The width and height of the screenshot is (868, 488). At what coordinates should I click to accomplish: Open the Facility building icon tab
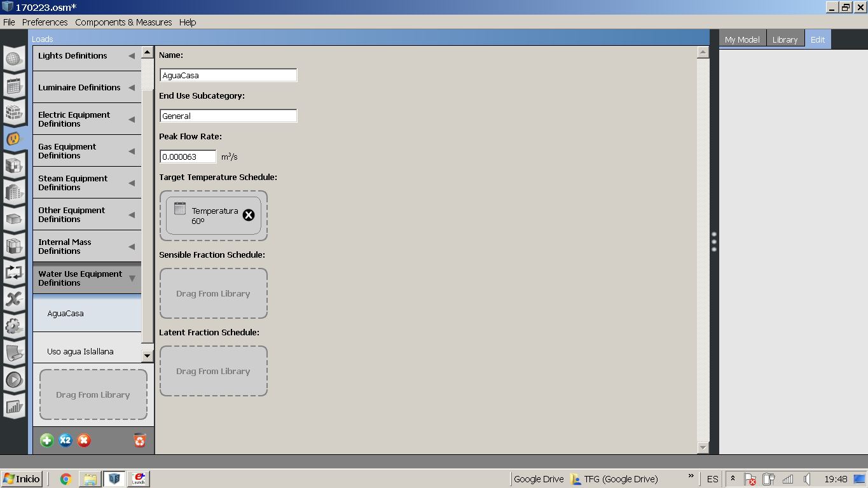14,193
